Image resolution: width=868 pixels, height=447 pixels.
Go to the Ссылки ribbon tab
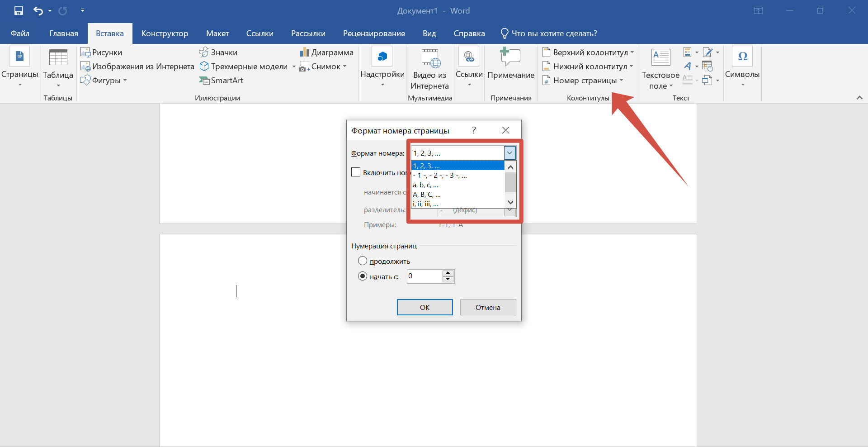coord(259,33)
